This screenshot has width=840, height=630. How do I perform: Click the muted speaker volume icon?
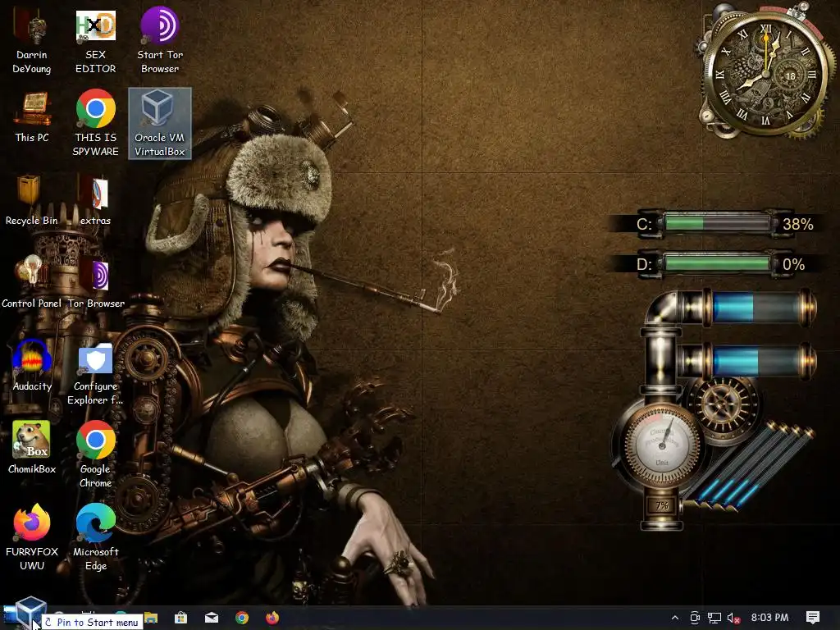[x=733, y=618]
